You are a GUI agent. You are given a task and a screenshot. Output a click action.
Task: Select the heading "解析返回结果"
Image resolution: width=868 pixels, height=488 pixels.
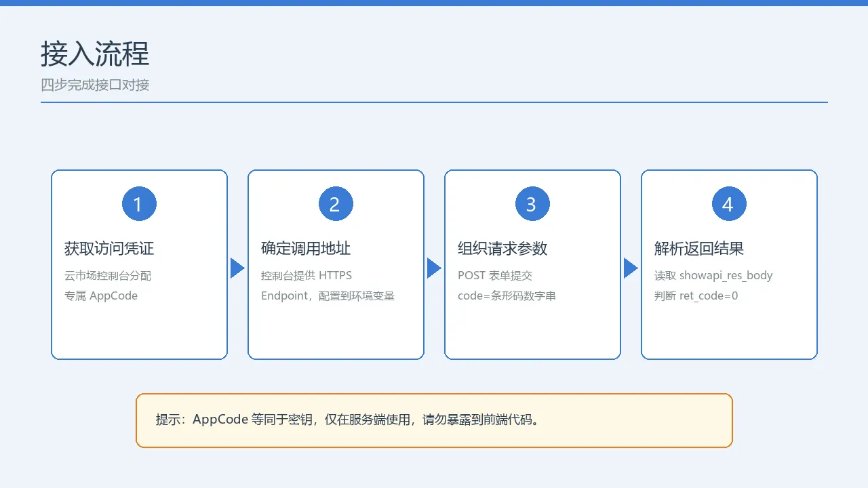point(699,249)
